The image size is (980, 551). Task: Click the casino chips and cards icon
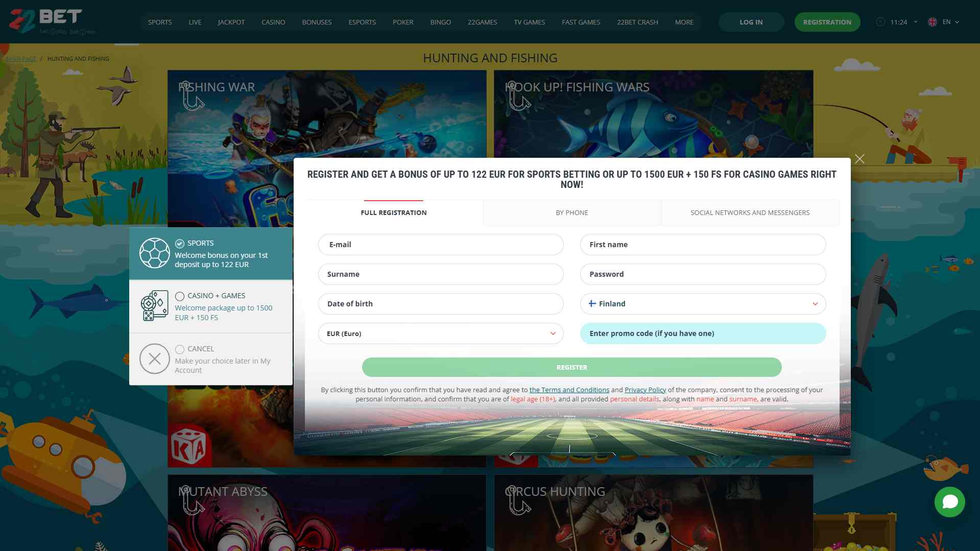point(154,306)
